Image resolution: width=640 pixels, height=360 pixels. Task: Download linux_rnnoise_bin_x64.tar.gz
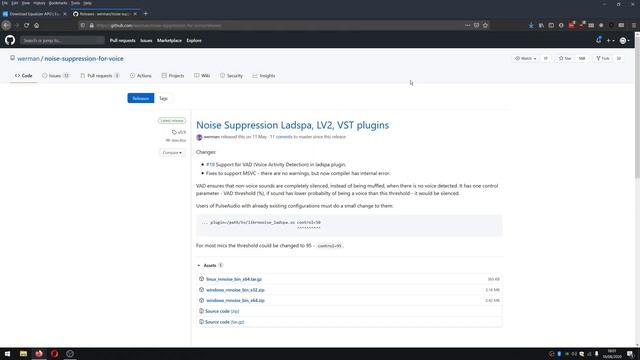(x=234, y=279)
